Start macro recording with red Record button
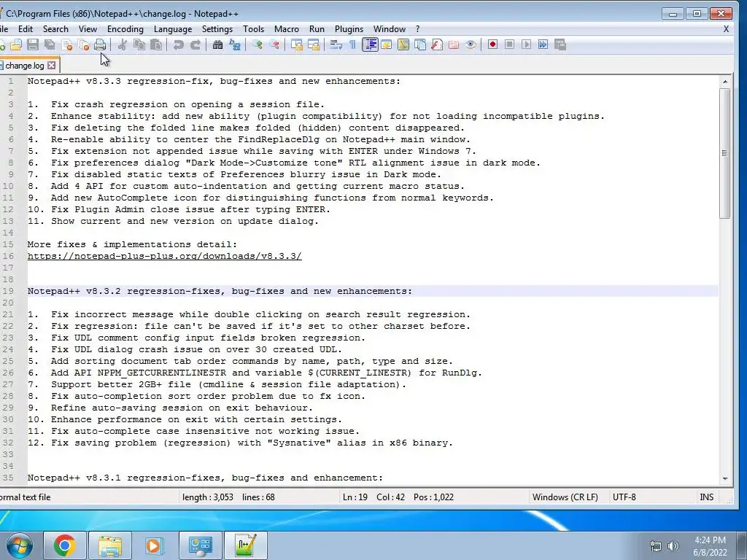 (x=492, y=44)
